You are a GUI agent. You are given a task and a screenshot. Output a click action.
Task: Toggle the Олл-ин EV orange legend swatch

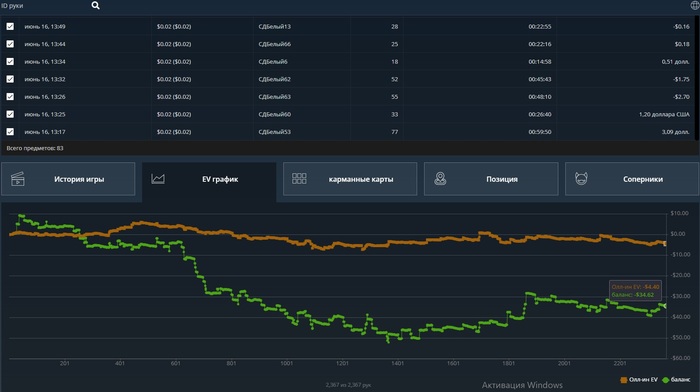pos(624,380)
